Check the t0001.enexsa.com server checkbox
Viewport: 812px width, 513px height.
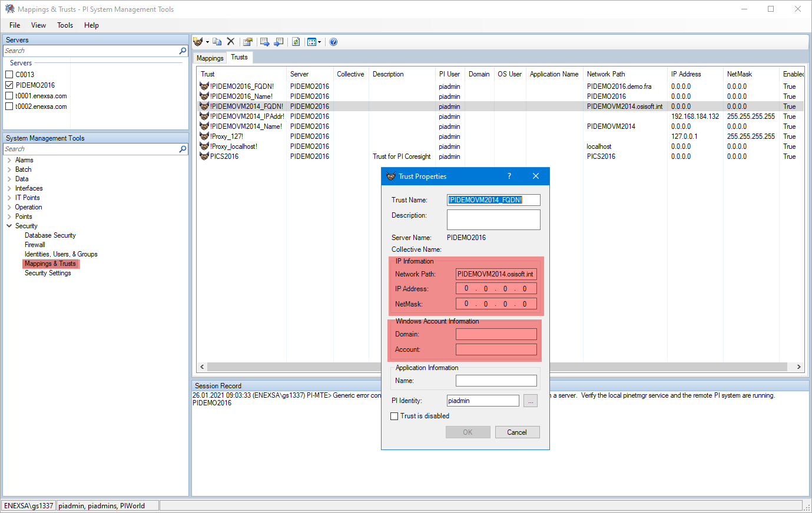click(9, 96)
